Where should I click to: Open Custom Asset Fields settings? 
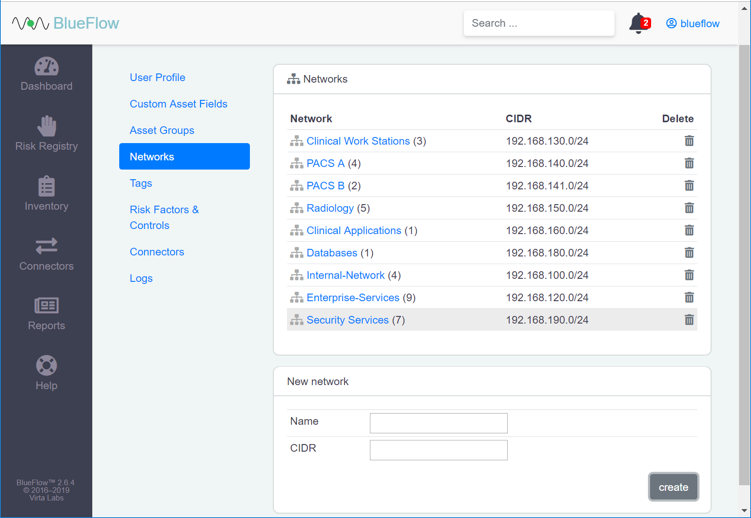(x=178, y=104)
